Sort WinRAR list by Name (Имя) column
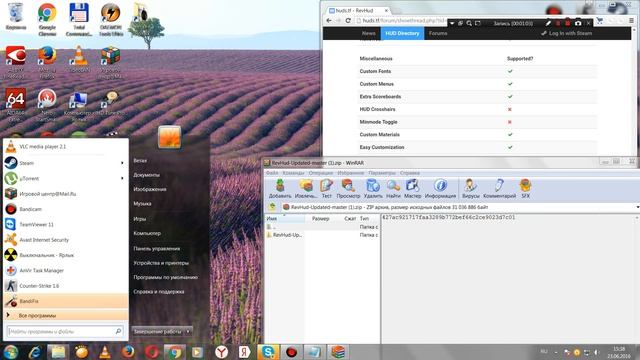 (285, 218)
